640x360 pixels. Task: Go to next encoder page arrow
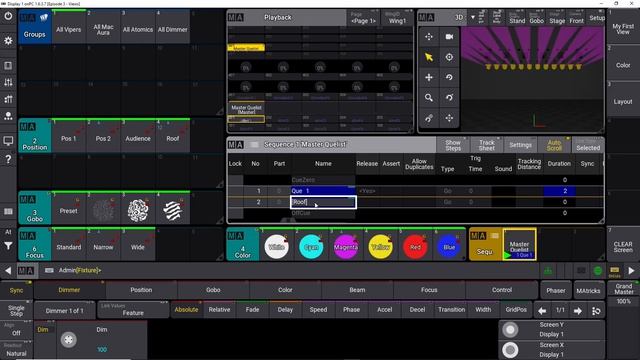tap(578, 311)
